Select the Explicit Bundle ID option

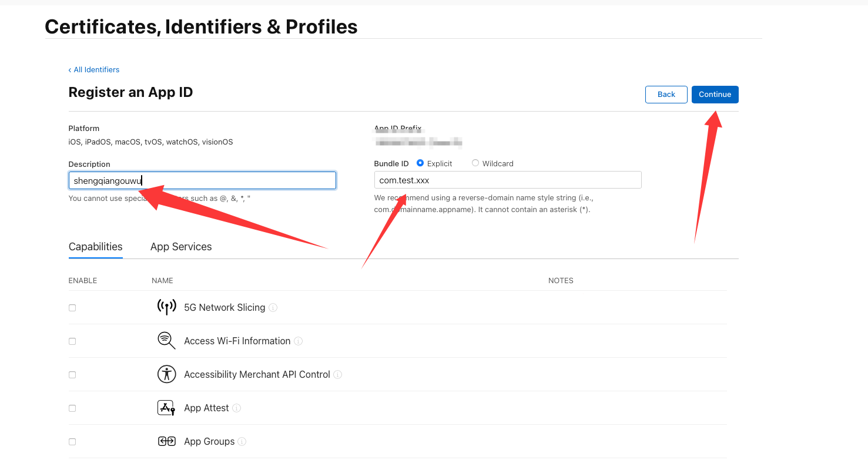point(420,163)
